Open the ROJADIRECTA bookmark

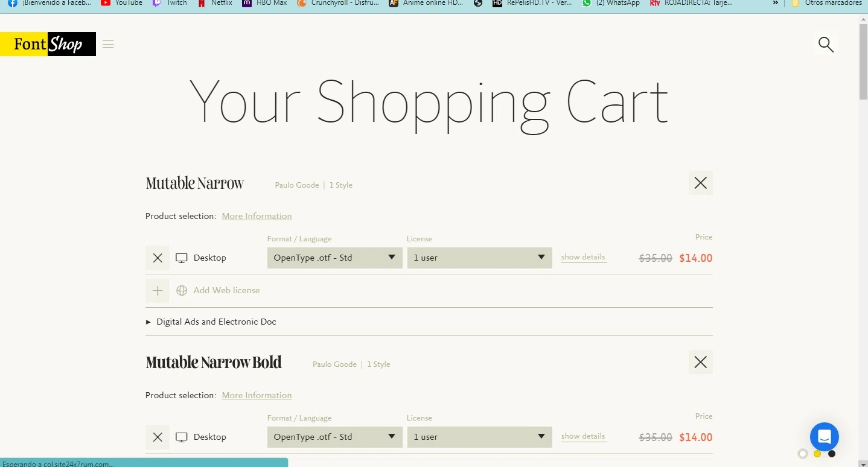pos(692,3)
